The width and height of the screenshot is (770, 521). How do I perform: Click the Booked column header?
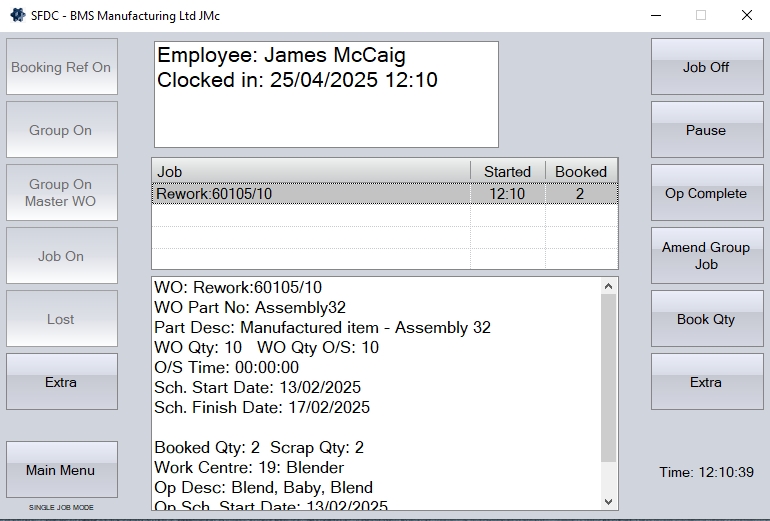click(x=580, y=171)
